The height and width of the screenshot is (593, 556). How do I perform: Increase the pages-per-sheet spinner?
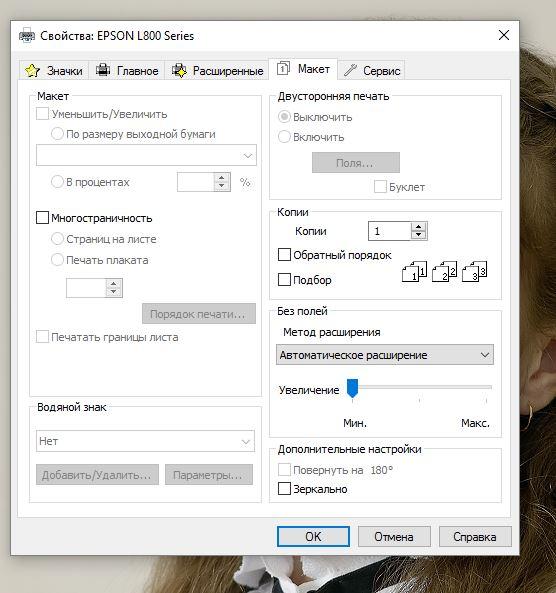coord(114,283)
